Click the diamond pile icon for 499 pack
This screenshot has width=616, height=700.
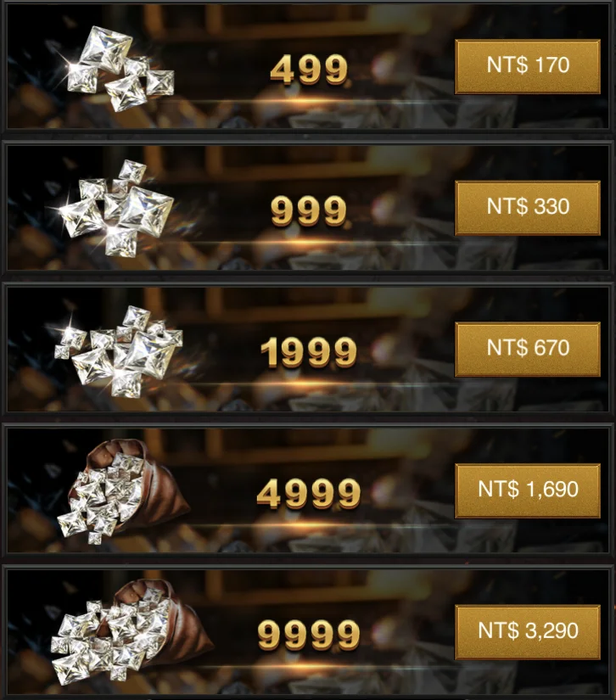[x=120, y=69]
